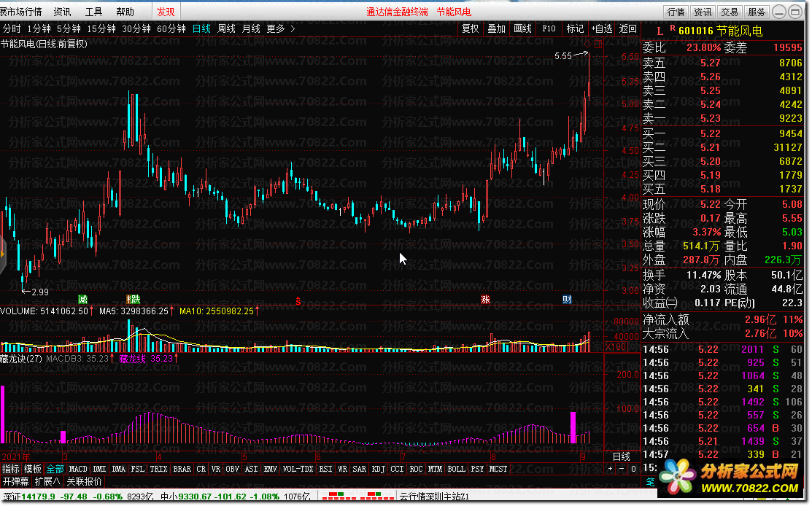The height and width of the screenshot is (506, 812).
Task: Click the first connection signal indicator in status bar
Action: [339, 497]
